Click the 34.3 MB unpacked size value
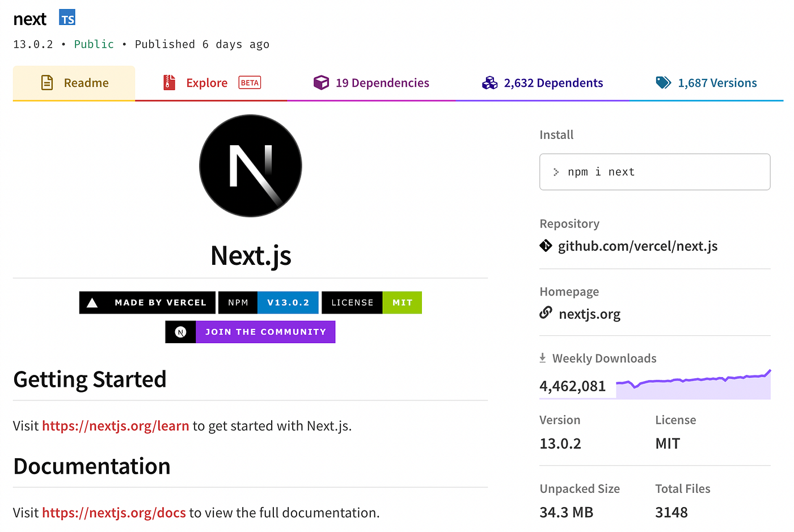Screen dimensions: 794x532 566,513
